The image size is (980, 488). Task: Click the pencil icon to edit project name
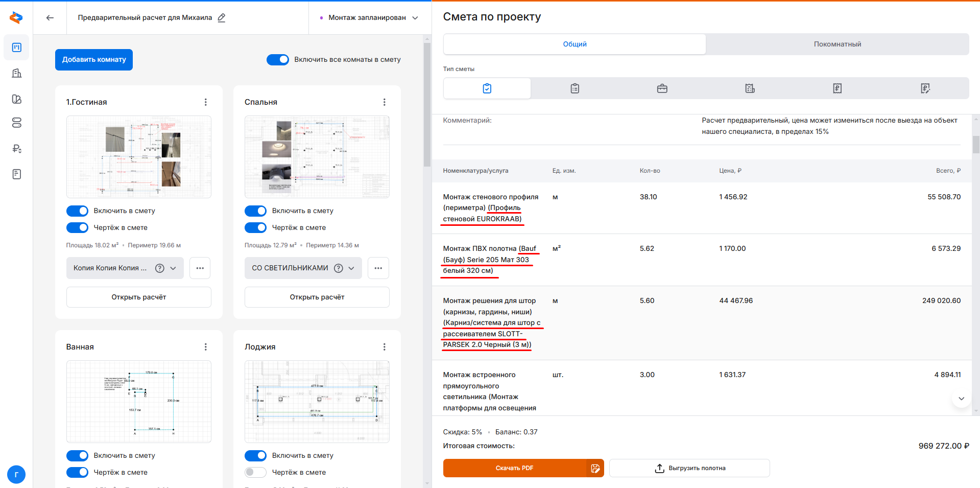coord(222,18)
